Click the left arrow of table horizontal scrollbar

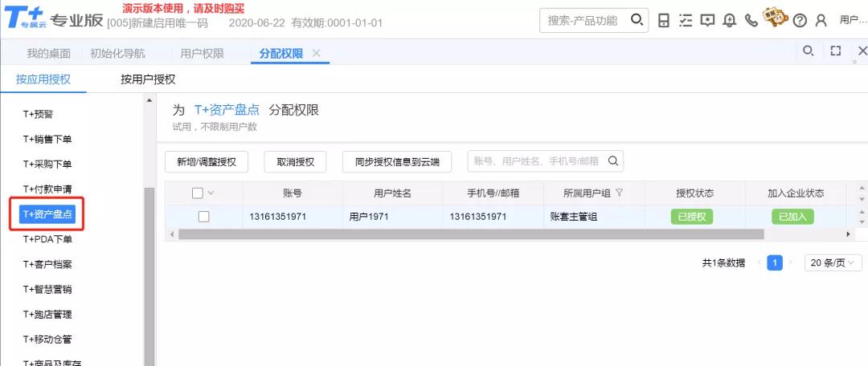pos(172,234)
